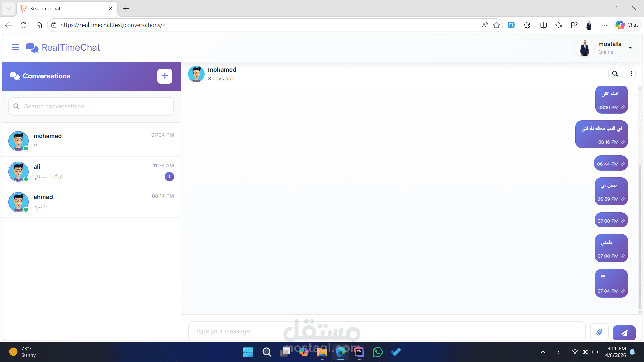
Task: Expand mostafa user profile dropdown
Action: (x=630, y=48)
